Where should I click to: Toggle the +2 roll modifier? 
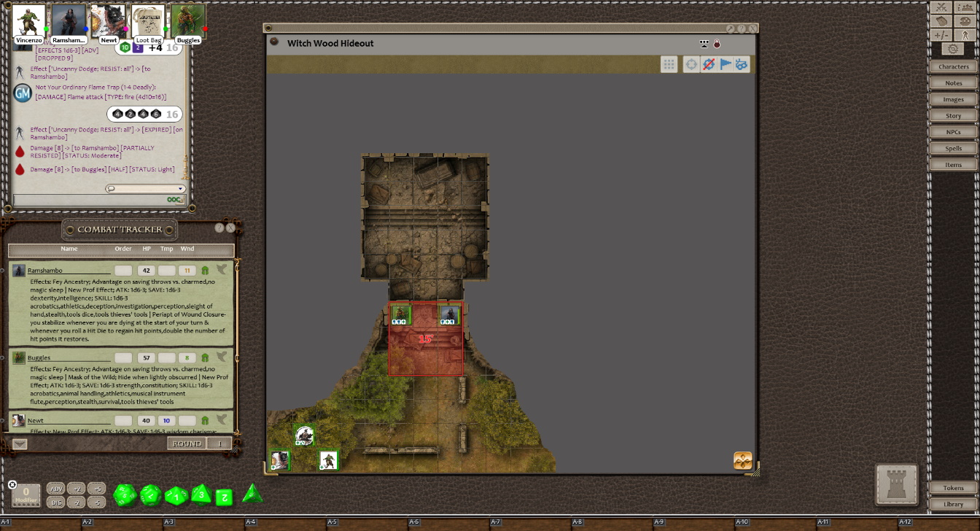(x=77, y=489)
